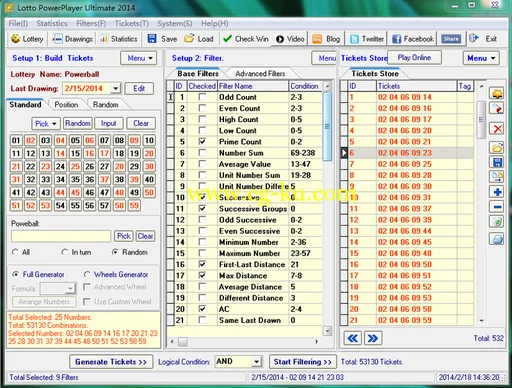Click the filter list vertical scrollbar thumb
Viewport: 512px width, 388px height.
pyautogui.click(x=327, y=126)
